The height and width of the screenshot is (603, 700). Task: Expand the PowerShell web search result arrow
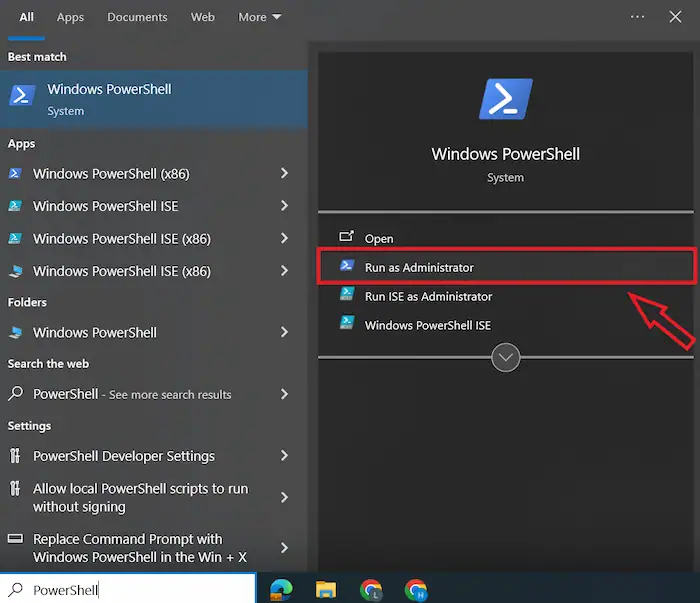tap(285, 394)
